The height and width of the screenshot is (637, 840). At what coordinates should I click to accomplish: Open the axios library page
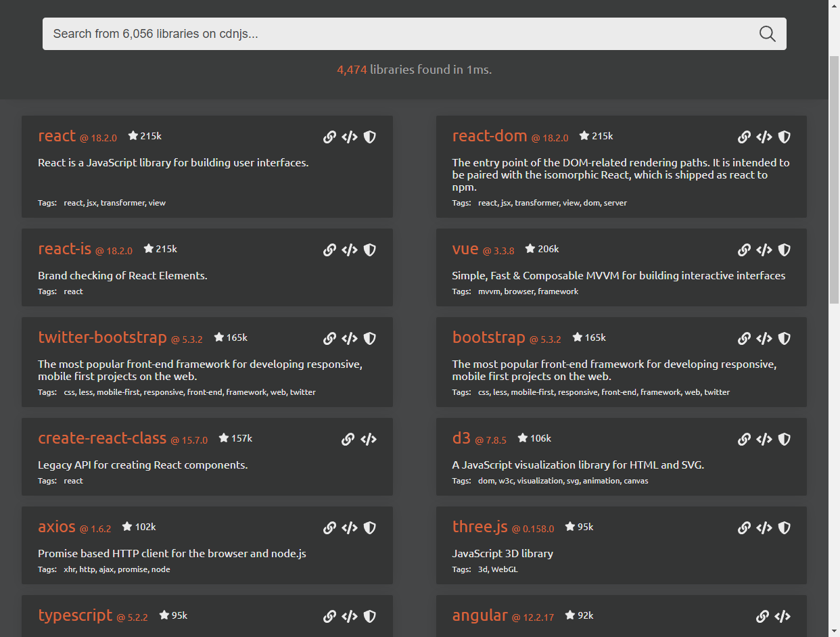click(57, 527)
